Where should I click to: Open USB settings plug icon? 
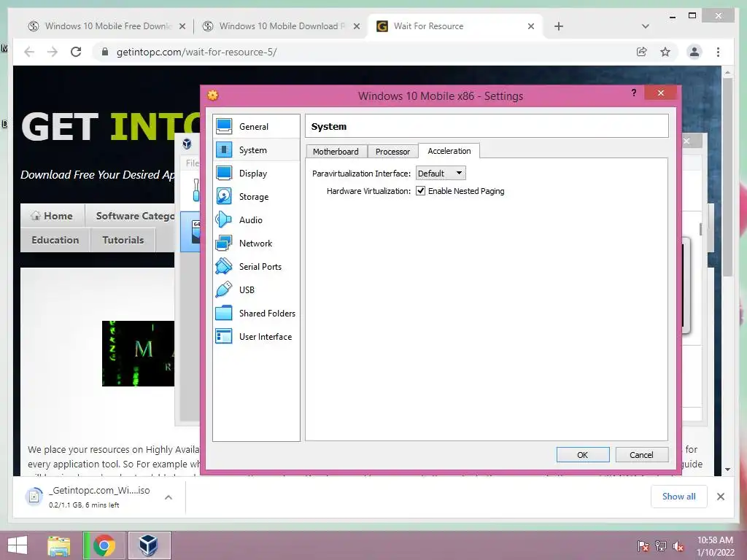224,290
